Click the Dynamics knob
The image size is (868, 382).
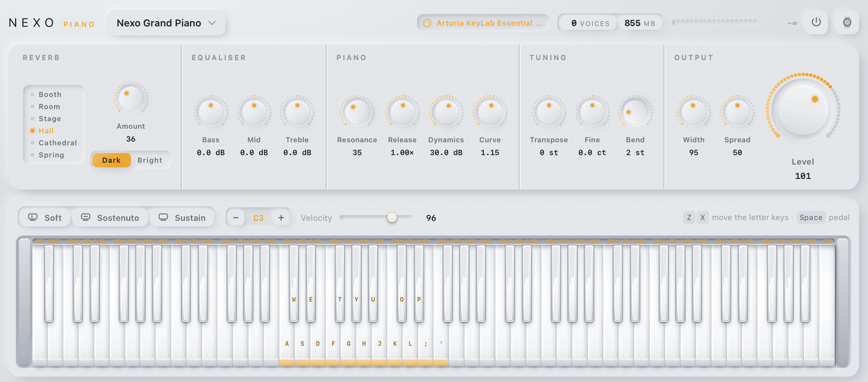coord(446,112)
